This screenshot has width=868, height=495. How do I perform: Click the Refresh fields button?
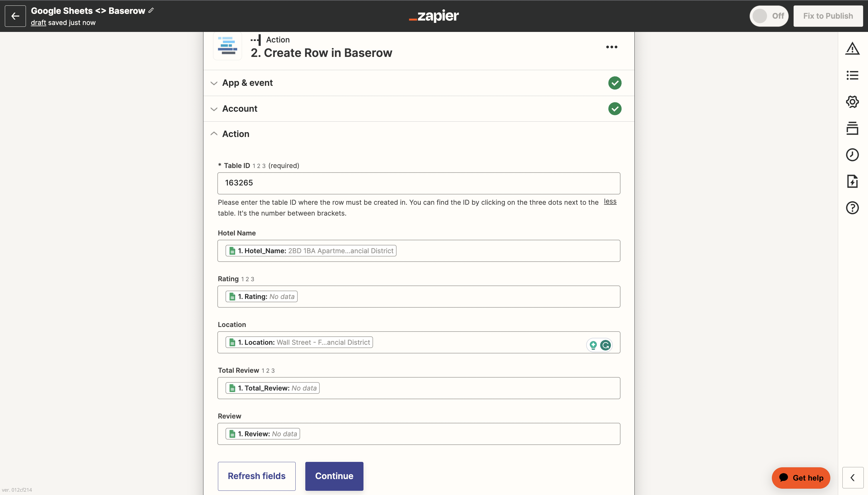click(256, 476)
